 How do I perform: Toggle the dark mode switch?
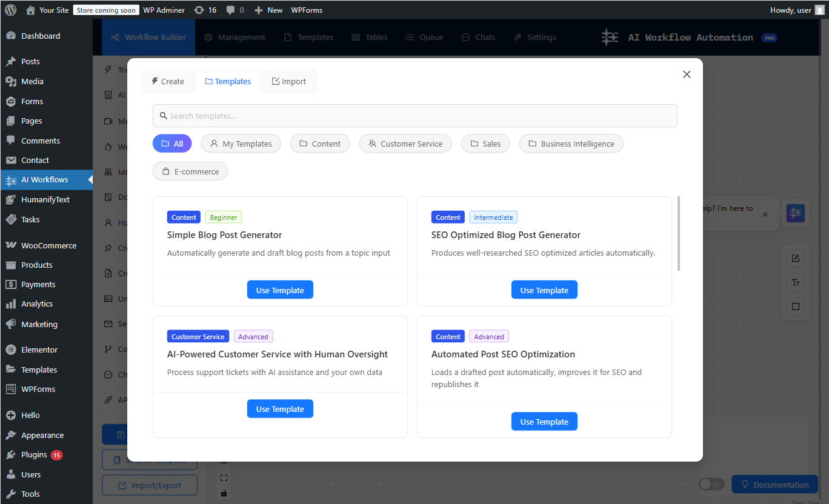pos(711,485)
